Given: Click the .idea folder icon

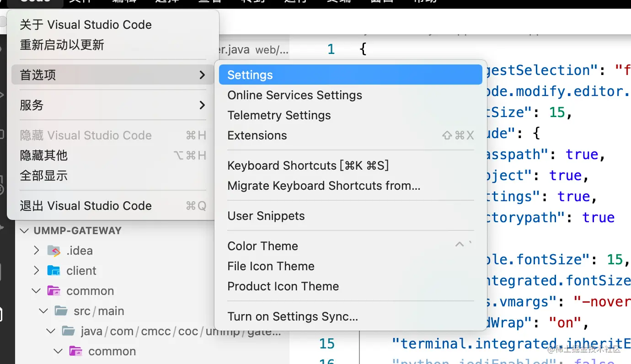Looking at the screenshot, I should [53, 251].
